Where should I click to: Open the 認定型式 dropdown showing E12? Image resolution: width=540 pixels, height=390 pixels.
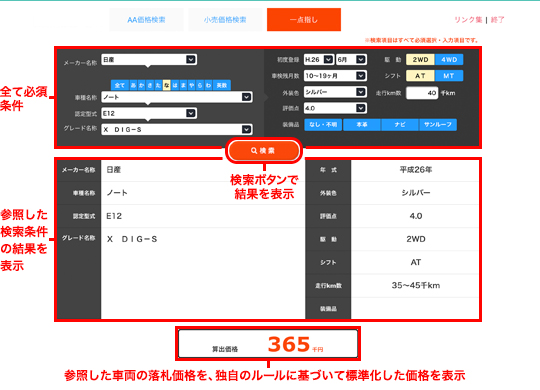pos(149,113)
